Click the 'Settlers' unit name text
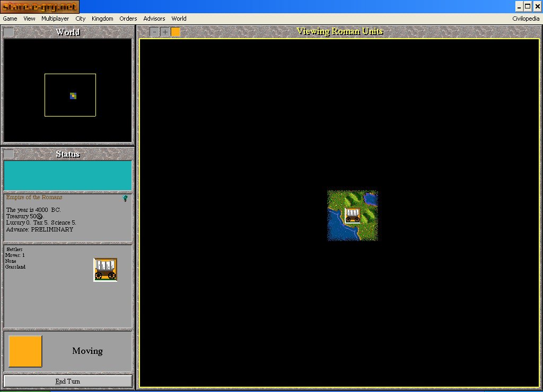The width and height of the screenshot is (543, 392). click(x=14, y=249)
